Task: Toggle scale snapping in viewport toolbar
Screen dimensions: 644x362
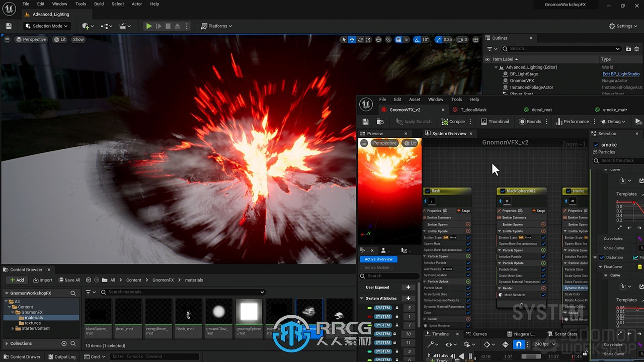Action: click(x=438, y=40)
